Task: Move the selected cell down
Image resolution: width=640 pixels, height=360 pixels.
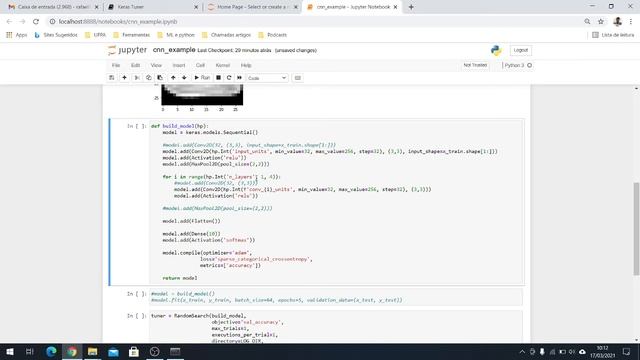Action: 184,78
